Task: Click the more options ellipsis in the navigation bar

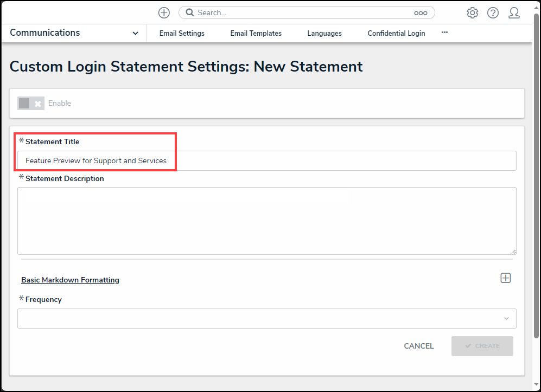Action: pos(444,33)
